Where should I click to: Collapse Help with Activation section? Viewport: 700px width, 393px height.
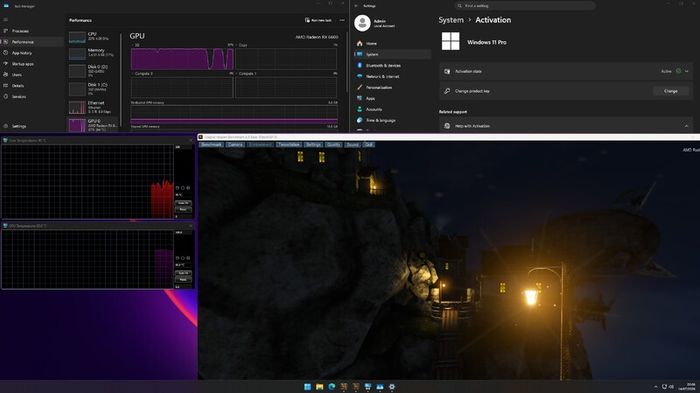(x=686, y=126)
